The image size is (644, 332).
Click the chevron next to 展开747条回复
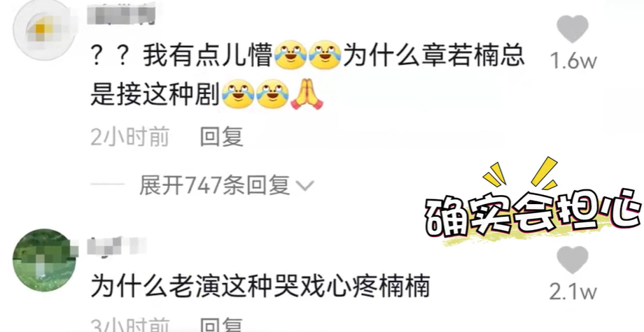tap(304, 187)
